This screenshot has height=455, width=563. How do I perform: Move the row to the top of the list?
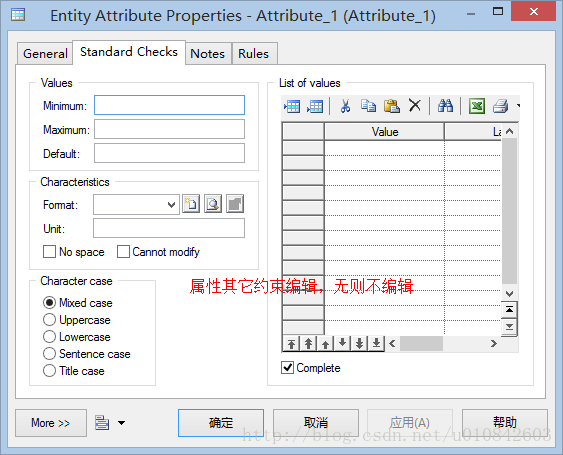click(291, 344)
